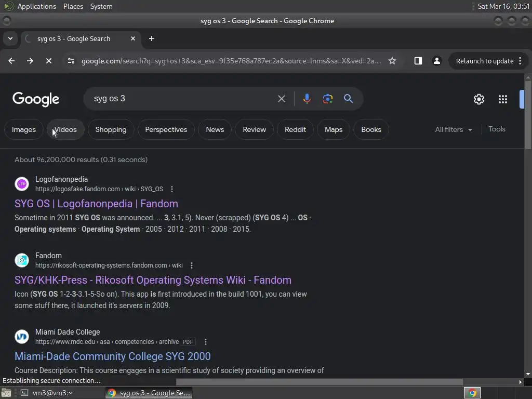Click the Miami Dade College favicon
The height and width of the screenshot is (399, 532).
point(22,337)
